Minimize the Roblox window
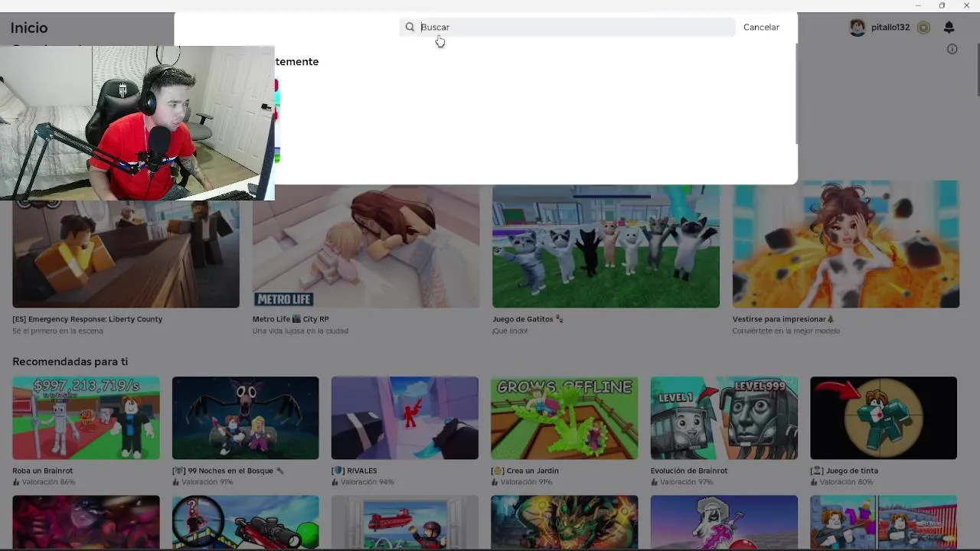This screenshot has height=551, width=980. [917, 5]
